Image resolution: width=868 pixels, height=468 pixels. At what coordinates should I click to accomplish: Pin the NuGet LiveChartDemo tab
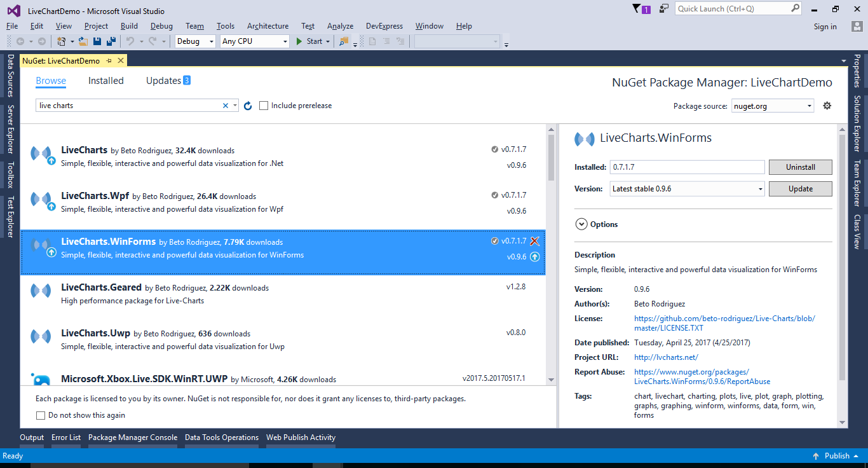(x=109, y=60)
